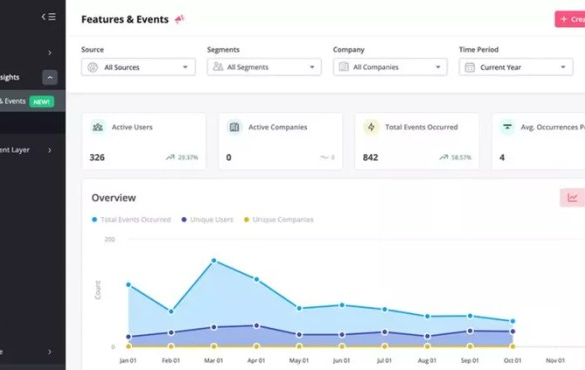Click the Avg. Occurrences card icon
The height and width of the screenshot is (370, 585).
pyautogui.click(x=507, y=127)
